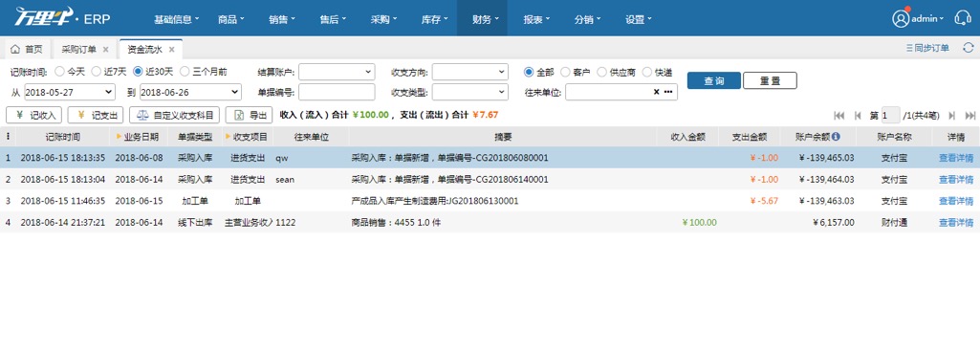This screenshot has width=980, height=352.
Task: Open the 收支方向 dropdown
Action: tap(470, 72)
